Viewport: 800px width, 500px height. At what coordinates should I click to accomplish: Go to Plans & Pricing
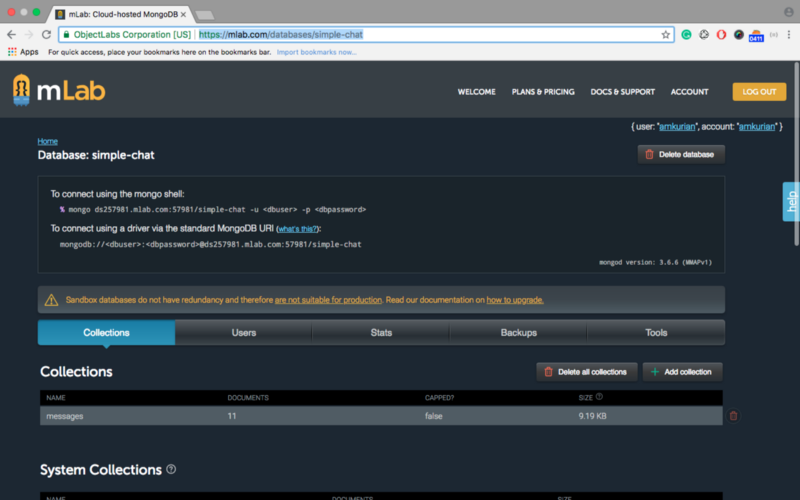[543, 92]
